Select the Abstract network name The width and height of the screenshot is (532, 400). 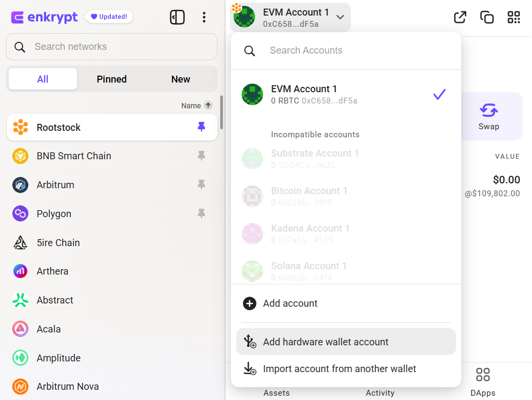pyautogui.click(x=55, y=300)
